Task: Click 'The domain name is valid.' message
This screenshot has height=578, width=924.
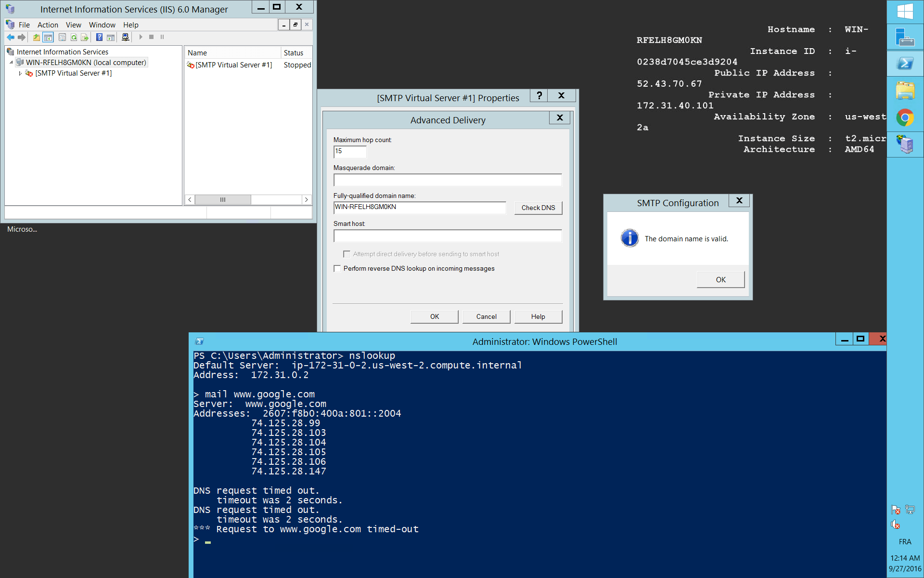Action: [x=686, y=239]
